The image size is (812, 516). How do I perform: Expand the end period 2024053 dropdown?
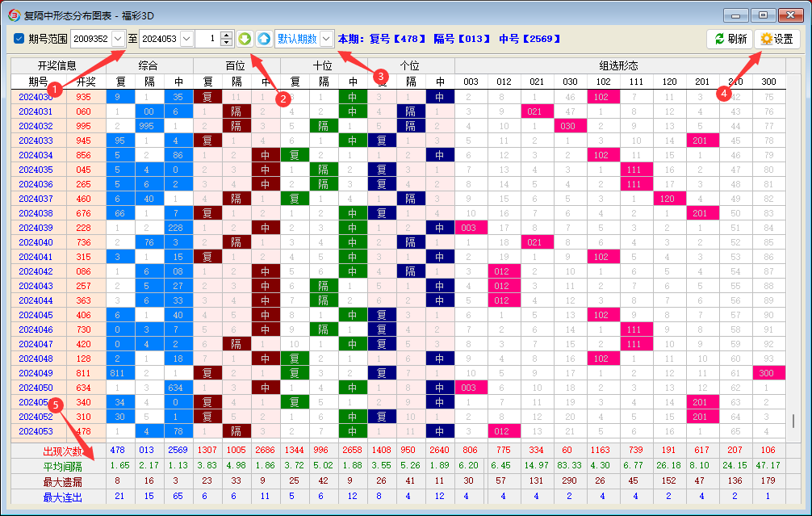tap(186, 39)
